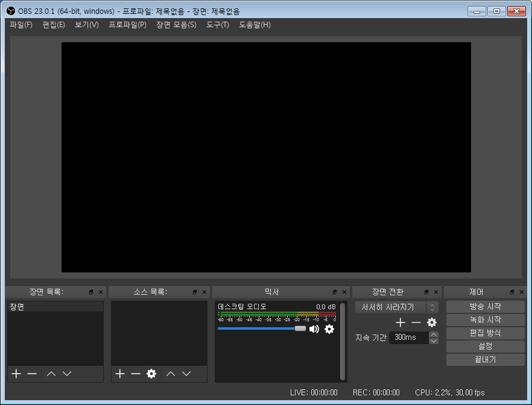
Task: Click the 300ms duration input field
Action: (x=409, y=337)
